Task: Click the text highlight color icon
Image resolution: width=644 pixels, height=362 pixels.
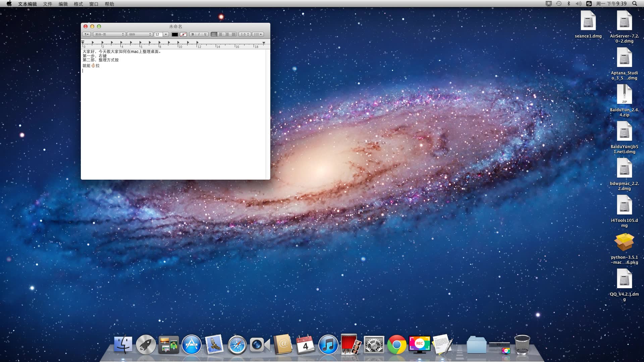Action: (x=183, y=34)
